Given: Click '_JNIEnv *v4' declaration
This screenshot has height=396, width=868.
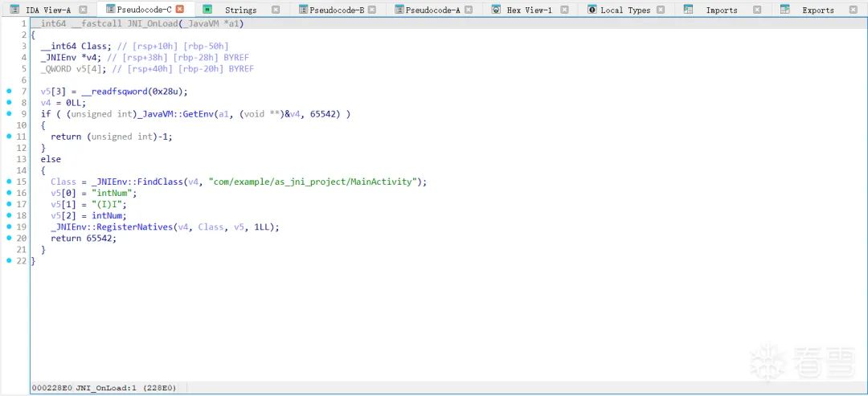Looking at the screenshot, I should click(72, 58).
